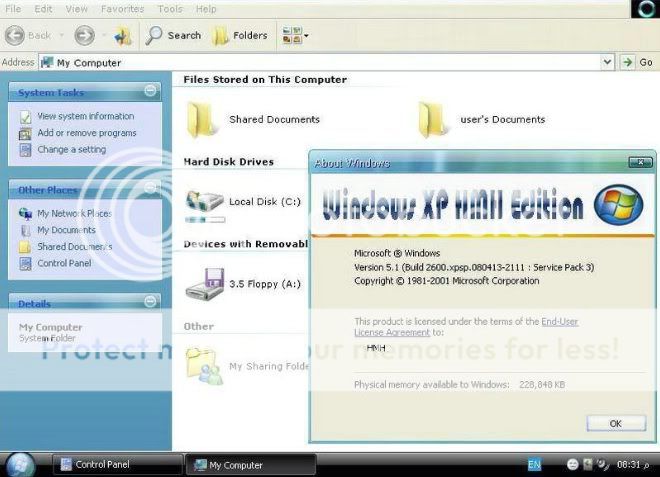The height and width of the screenshot is (477, 660).
Task: Collapse the Details panel
Action: pyautogui.click(x=150, y=301)
